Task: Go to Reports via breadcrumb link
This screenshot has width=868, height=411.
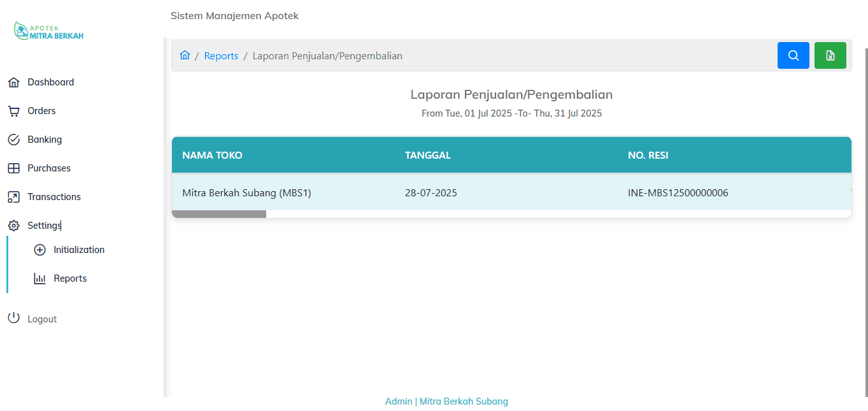Action: click(221, 56)
